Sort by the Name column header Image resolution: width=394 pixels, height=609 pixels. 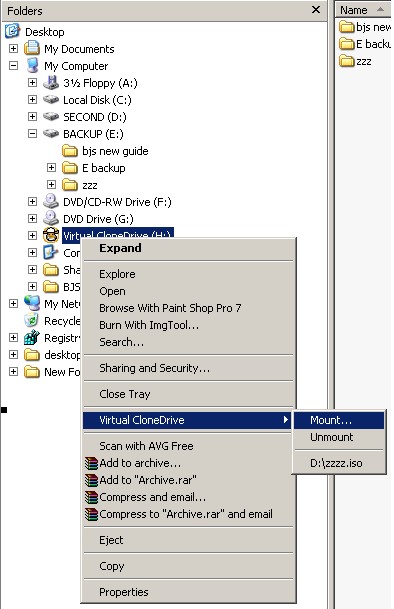point(363,10)
